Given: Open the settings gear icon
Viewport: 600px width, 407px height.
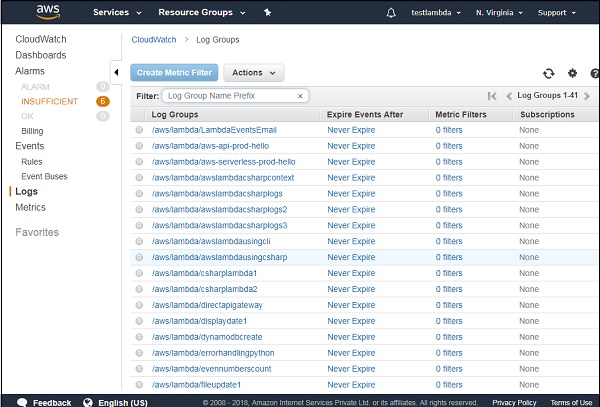Looking at the screenshot, I should coord(573,73).
